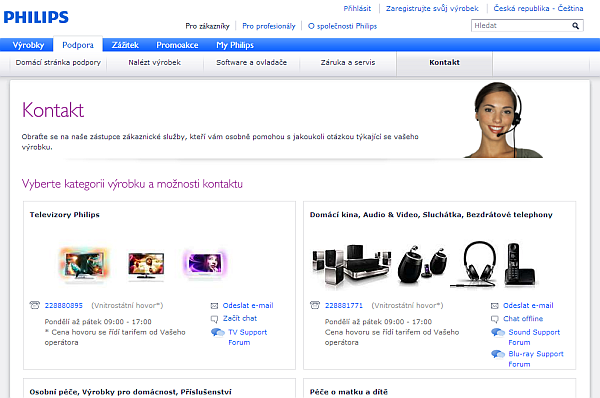Viewport: 600px width, 398px height.
Task: Click Odeslat e-mail in Domácí kina card
Action: pos(528,305)
